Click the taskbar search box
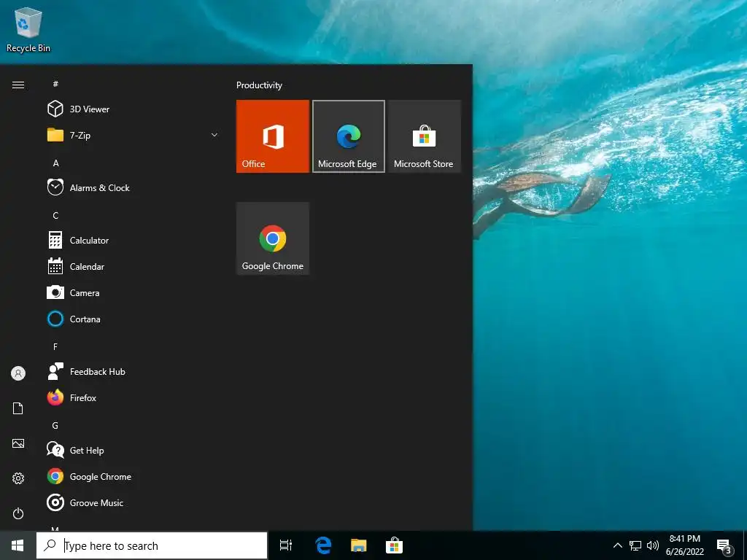This screenshot has height=560, width=747. [152, 545]
